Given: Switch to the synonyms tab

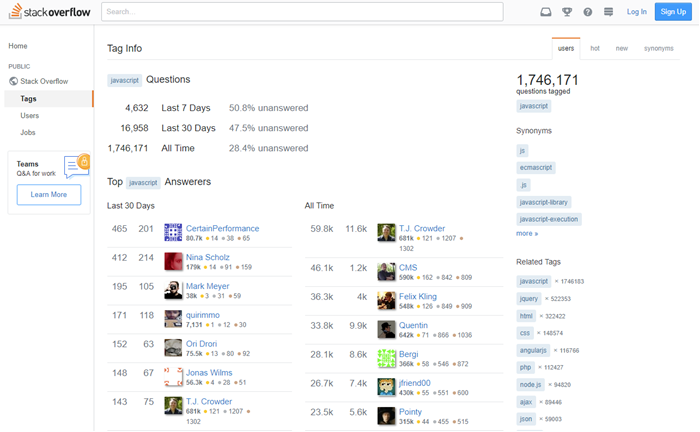Looking at the screenshot, I should tap(658, 48).
